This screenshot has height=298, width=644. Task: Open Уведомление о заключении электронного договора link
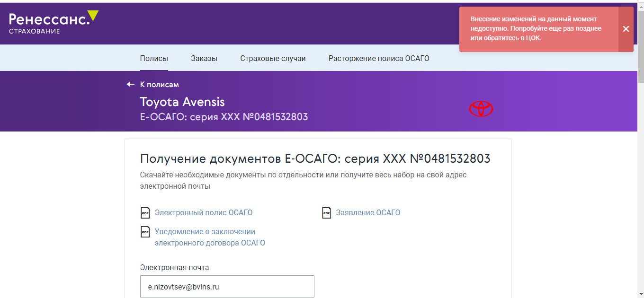[x=209, y=237]
